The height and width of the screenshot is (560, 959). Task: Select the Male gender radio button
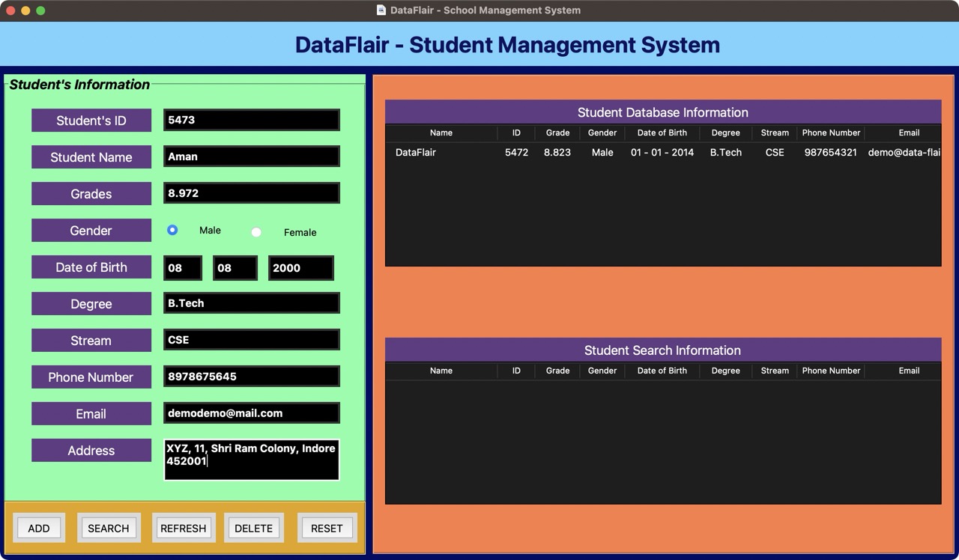click(172, 230)
